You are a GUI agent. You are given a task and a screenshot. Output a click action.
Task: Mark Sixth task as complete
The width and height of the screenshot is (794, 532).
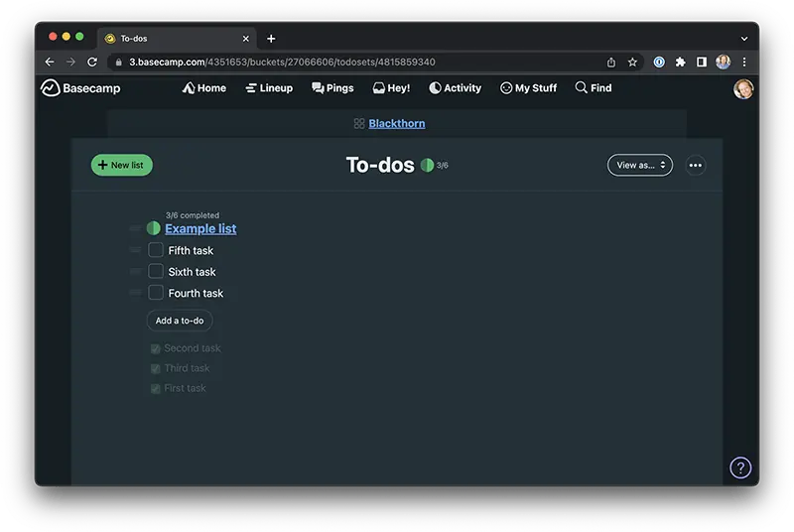(x=156, y=271)
